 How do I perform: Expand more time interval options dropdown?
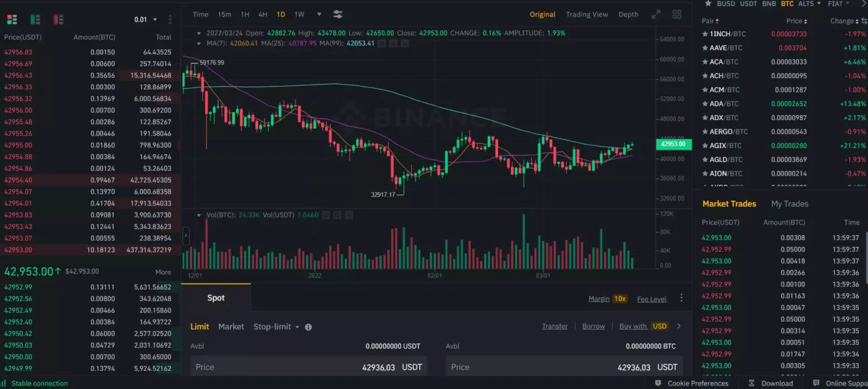tap(319, 15)
